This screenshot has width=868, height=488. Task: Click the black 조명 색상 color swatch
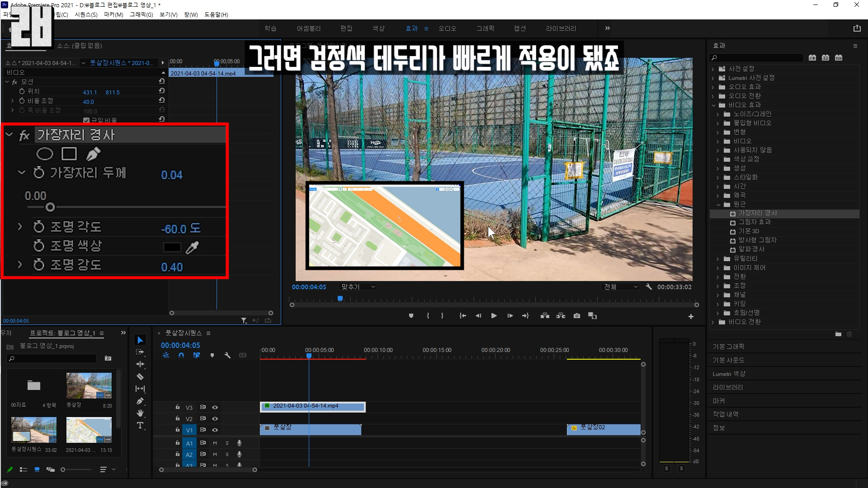[172, 248]
